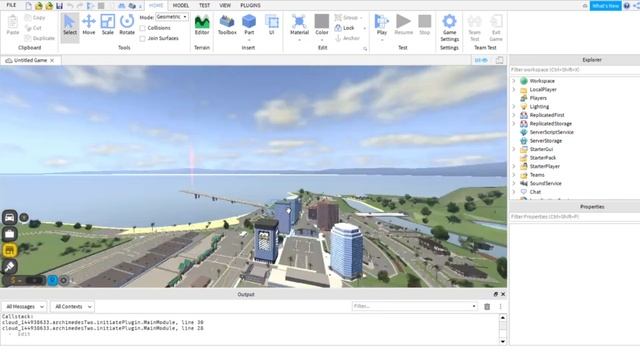Toggle the Join Surfaces checkbox

click(142, 38)
